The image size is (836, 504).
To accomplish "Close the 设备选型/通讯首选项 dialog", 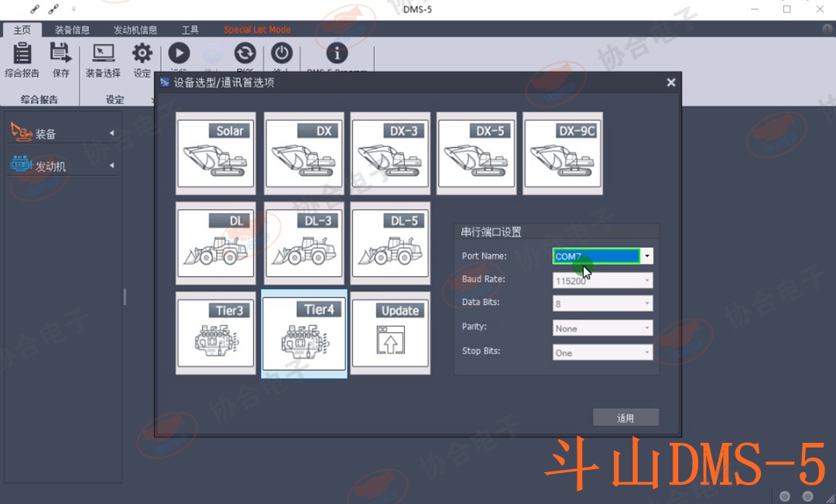I will 671,82.
